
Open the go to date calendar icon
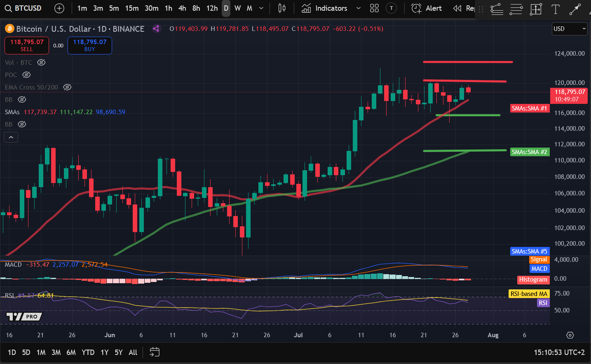[x=155, y=352]
